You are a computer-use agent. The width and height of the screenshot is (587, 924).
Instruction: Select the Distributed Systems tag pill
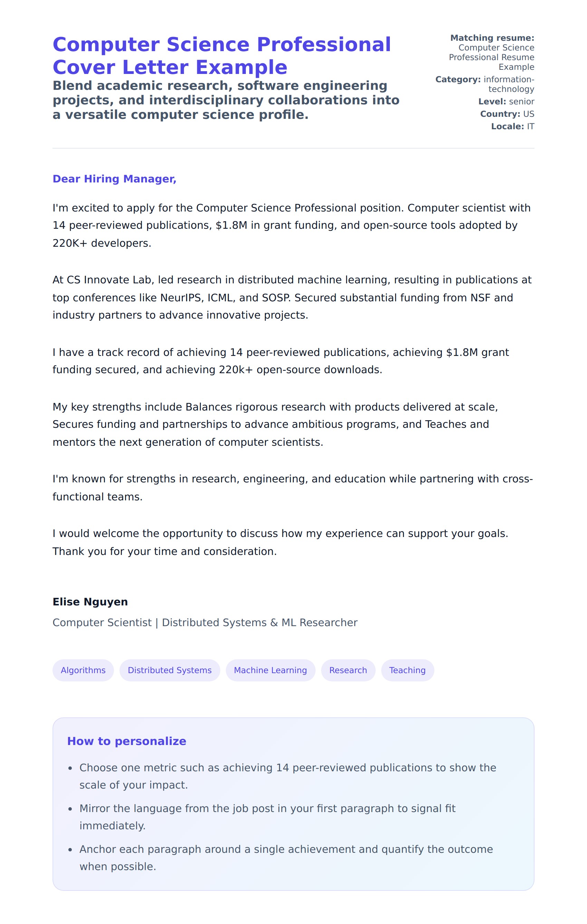pos(170,670)
